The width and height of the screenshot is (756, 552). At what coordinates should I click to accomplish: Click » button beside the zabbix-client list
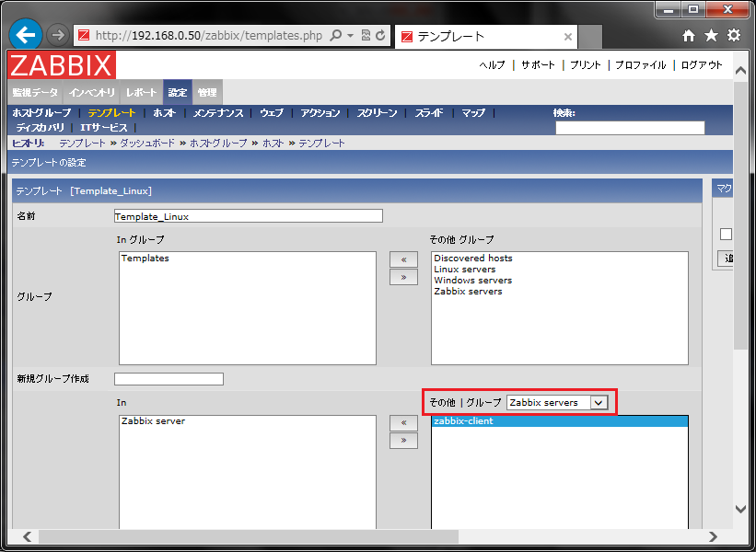pos(403,441)
